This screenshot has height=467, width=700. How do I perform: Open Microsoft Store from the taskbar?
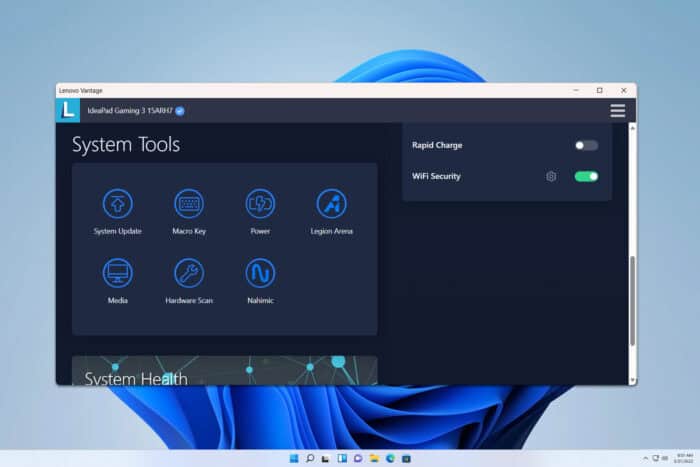(x=406, y=459)
